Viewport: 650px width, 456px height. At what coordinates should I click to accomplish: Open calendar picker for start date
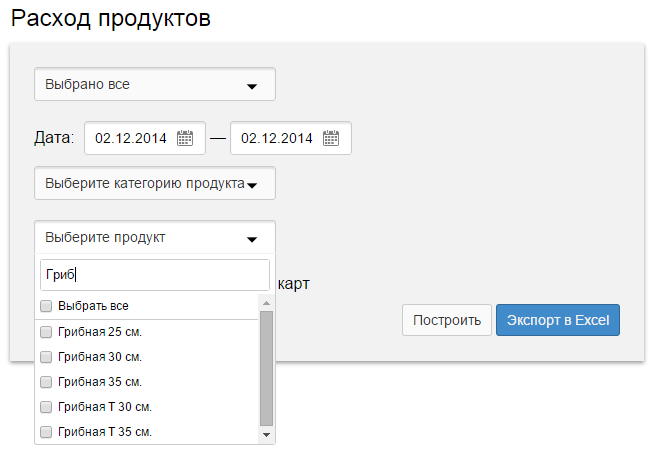185,138
